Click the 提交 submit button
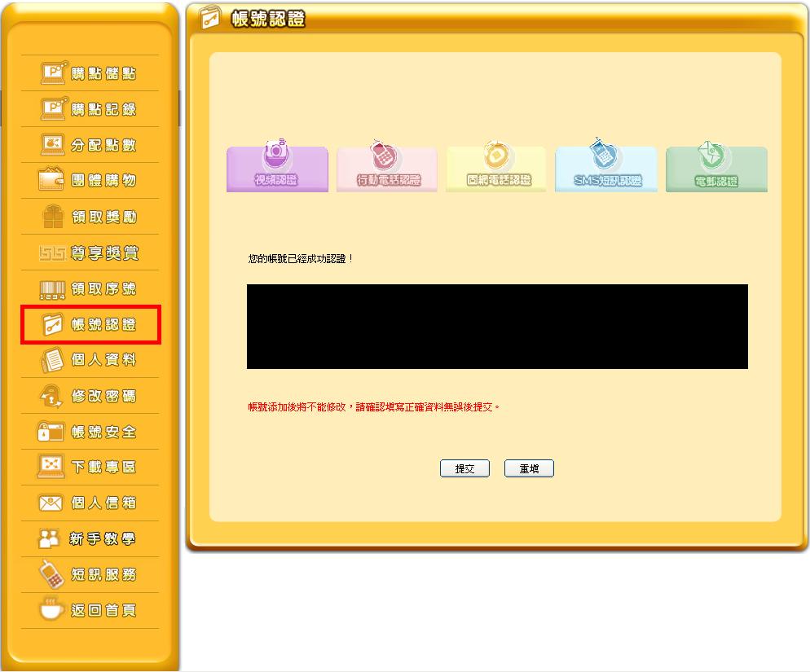The width and height of the screenshot is (810, 672). pos(464,468)
